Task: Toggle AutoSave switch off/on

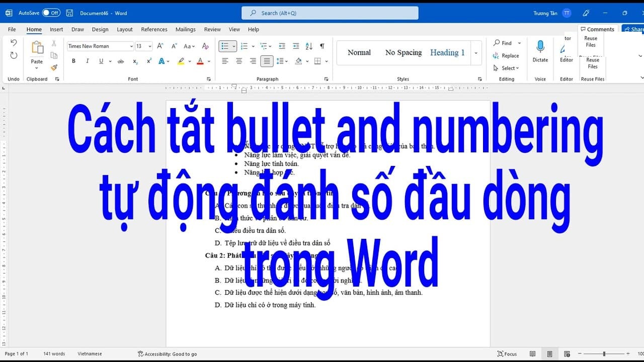Action: tap(51, 13)
